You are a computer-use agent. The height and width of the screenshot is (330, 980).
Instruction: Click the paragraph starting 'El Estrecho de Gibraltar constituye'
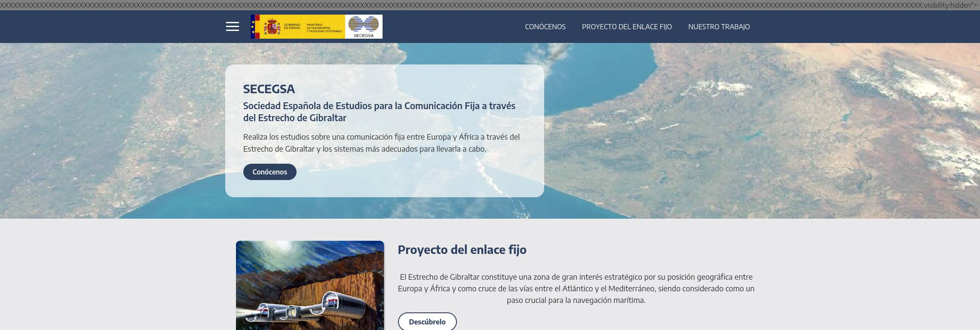576,288
